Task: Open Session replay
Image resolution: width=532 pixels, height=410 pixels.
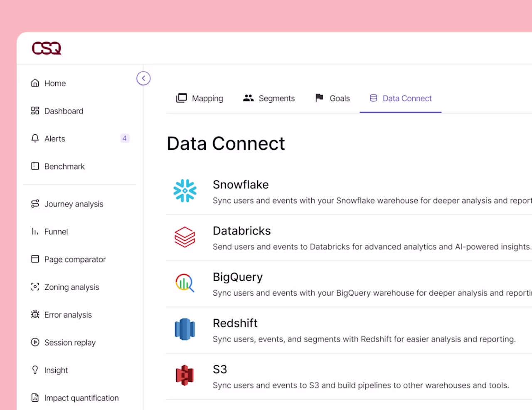Action: click(x=70, y=343)
